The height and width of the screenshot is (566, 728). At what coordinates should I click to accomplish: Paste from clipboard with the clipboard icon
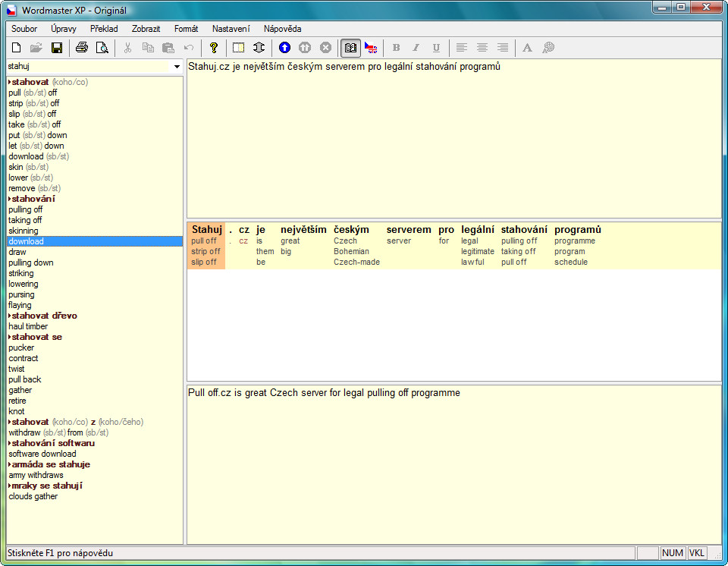click(x=168, y=47)
